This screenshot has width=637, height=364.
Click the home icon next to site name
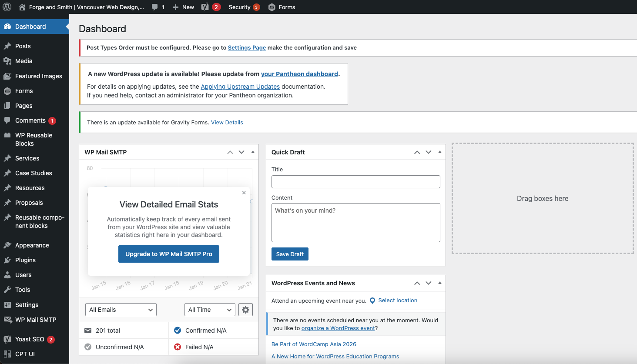pyautogui.click(x=22, y=7)
